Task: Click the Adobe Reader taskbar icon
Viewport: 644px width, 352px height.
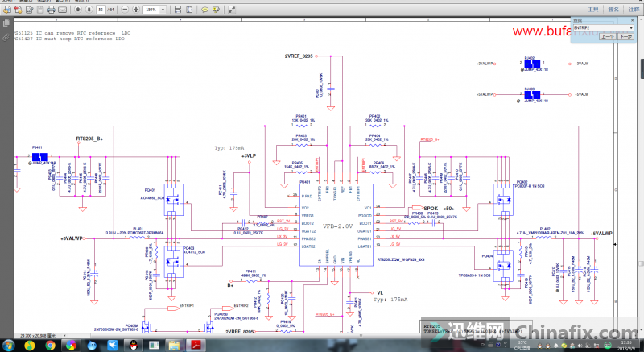Action: (x=195, y=346)
